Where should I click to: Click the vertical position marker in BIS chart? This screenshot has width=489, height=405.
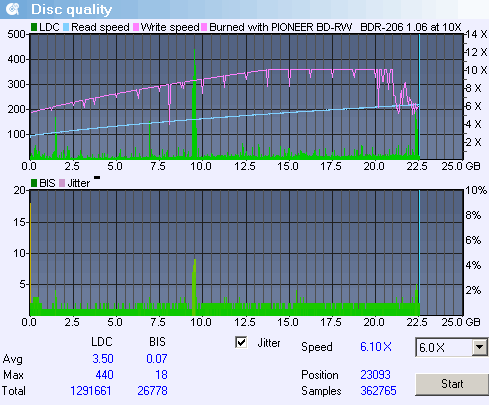419,253
